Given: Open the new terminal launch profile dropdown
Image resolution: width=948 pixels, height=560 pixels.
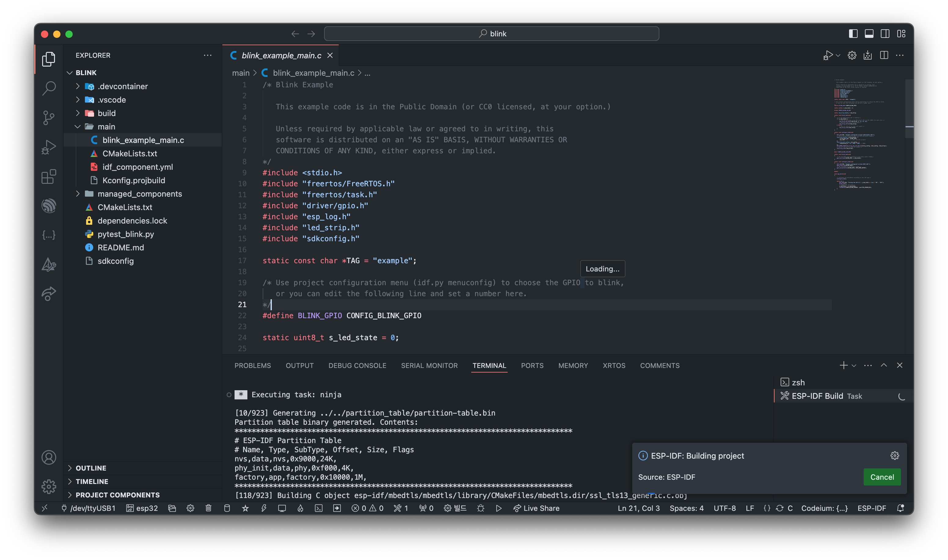Looking at the screenshot, I should pos(854,365).
